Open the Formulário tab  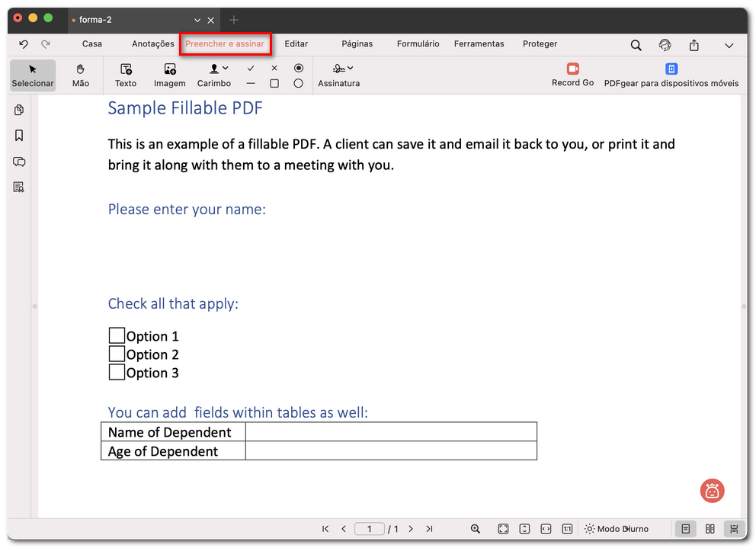[x=418, y=44]
